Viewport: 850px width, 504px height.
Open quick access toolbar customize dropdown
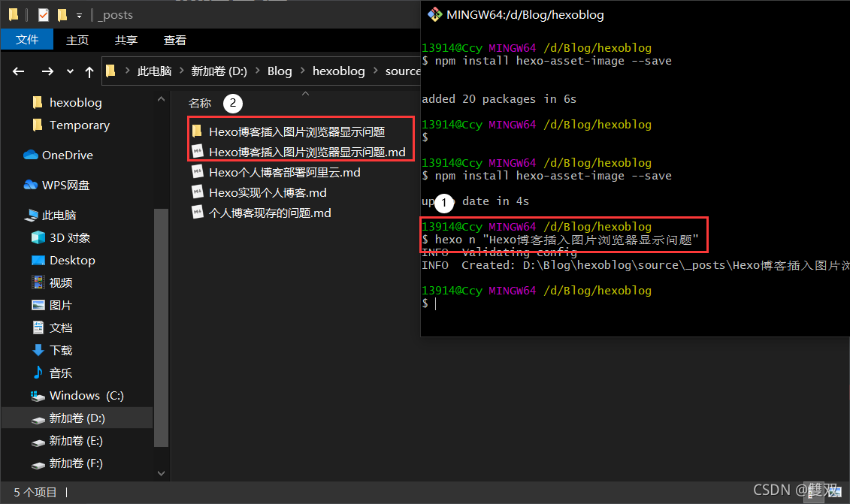point(79,15)
